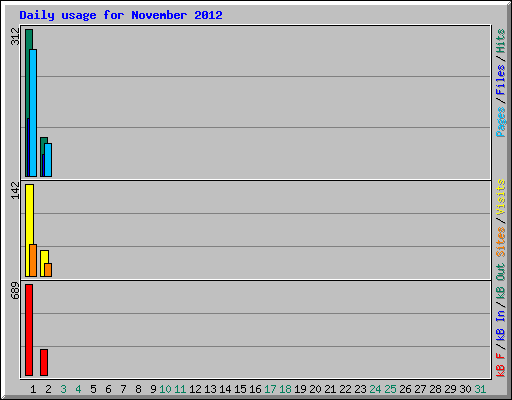512x400 pixels.
Task: Click the 'Pages' legend label
Action: pyautogui.click(x=501, y=122)
